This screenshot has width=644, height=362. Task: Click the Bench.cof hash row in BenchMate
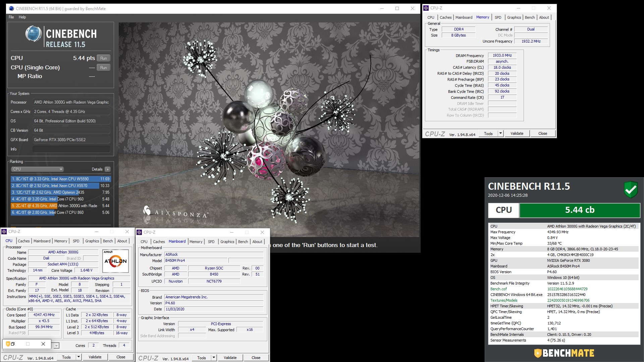[563, 289]
